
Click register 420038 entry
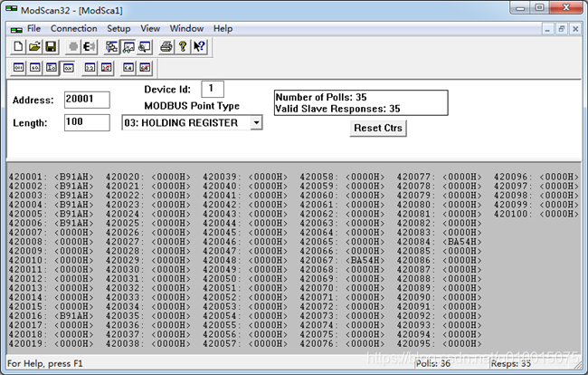(x=148, y=344)
